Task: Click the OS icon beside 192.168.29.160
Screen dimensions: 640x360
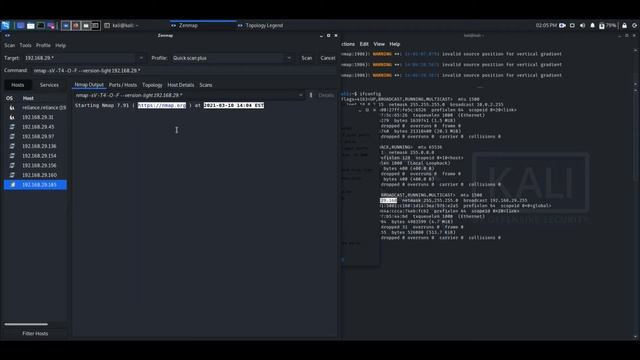Action: 12,175
